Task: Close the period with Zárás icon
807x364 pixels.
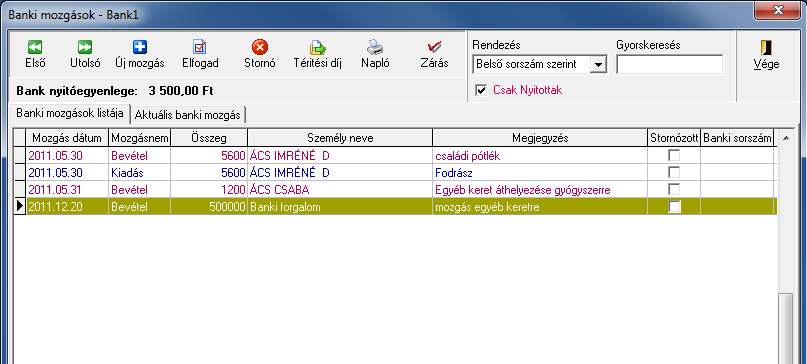Action: 434,47
